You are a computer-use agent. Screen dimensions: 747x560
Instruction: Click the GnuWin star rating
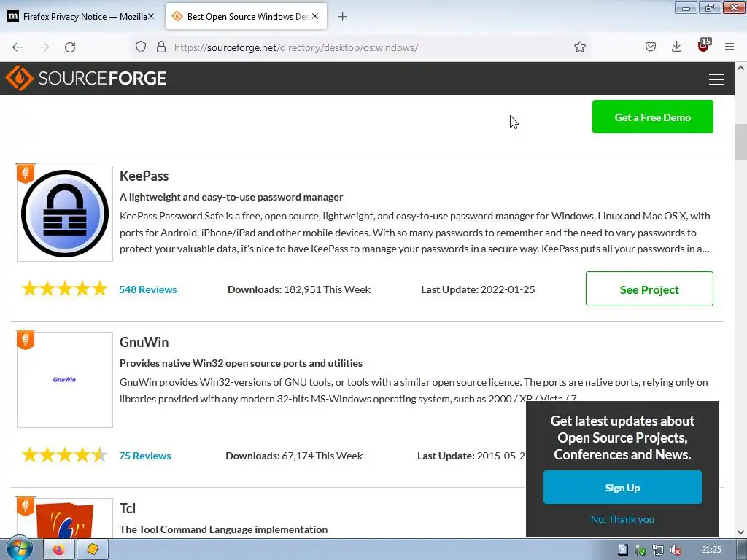pyautogui.click(x=65, y=455)
